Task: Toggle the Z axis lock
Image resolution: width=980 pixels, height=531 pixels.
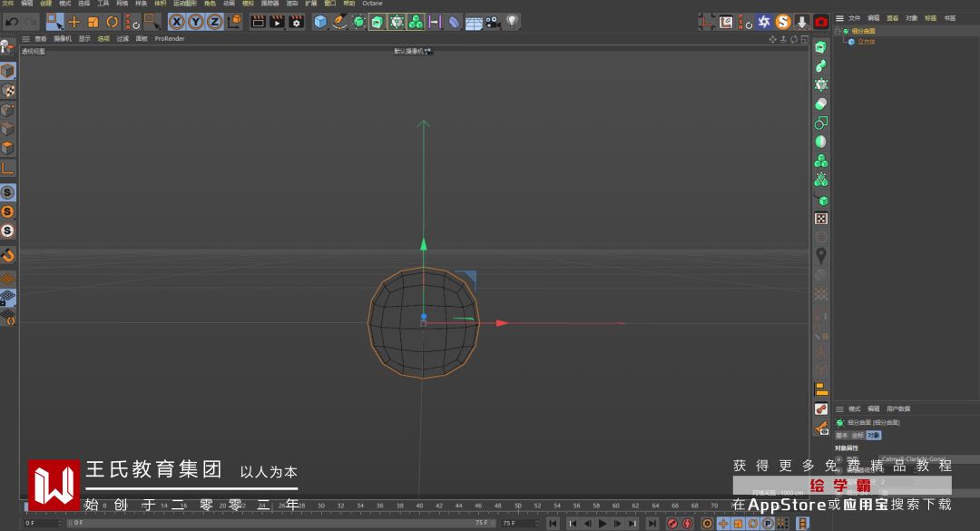Action: (215, 21)
